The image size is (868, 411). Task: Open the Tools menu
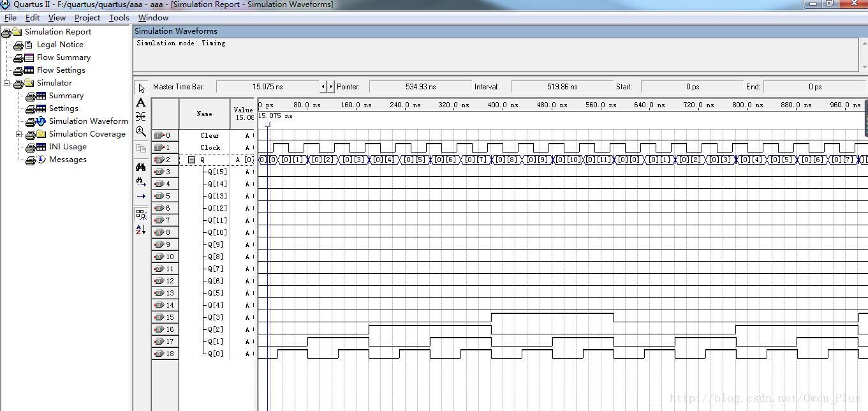click(x=119, y=18)
